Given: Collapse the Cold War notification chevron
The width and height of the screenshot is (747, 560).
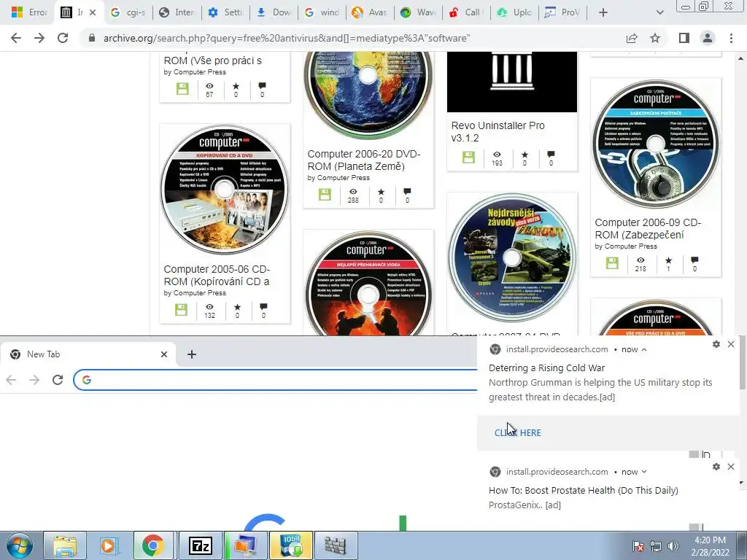Looking at the screenshot, I should [x=644, y=349].
